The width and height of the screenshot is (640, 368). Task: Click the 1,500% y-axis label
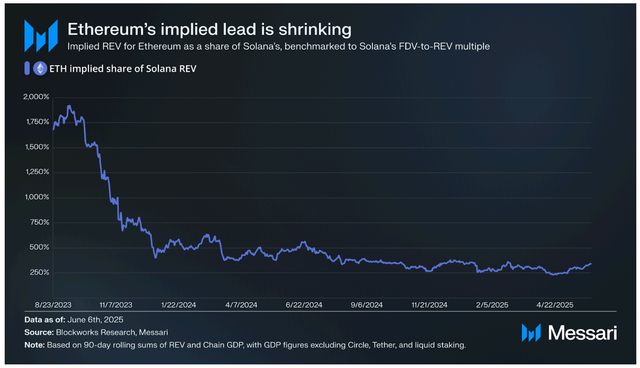(x=38, y=147)
